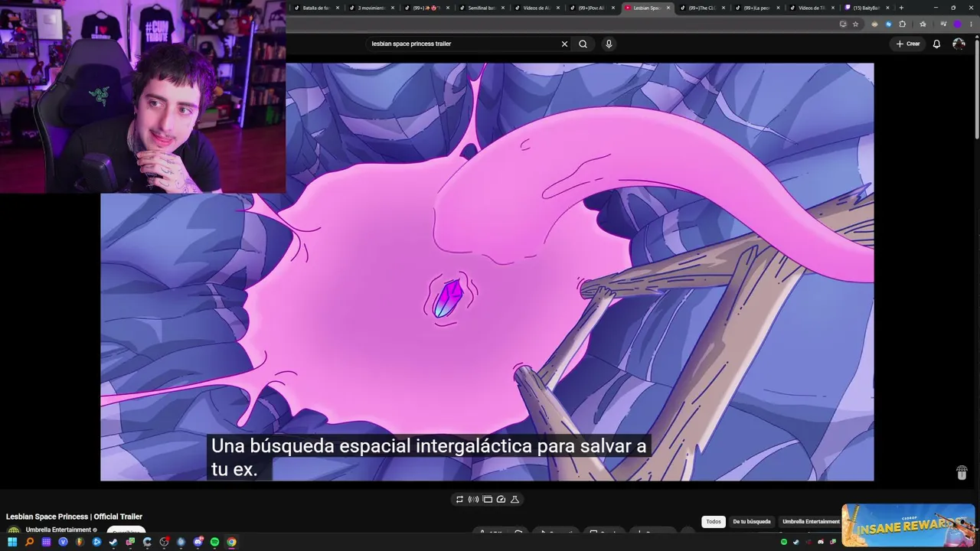Open Steam from the taskbar
The width and height of the screenshot is (980, 551).
(x=113, y=542)
